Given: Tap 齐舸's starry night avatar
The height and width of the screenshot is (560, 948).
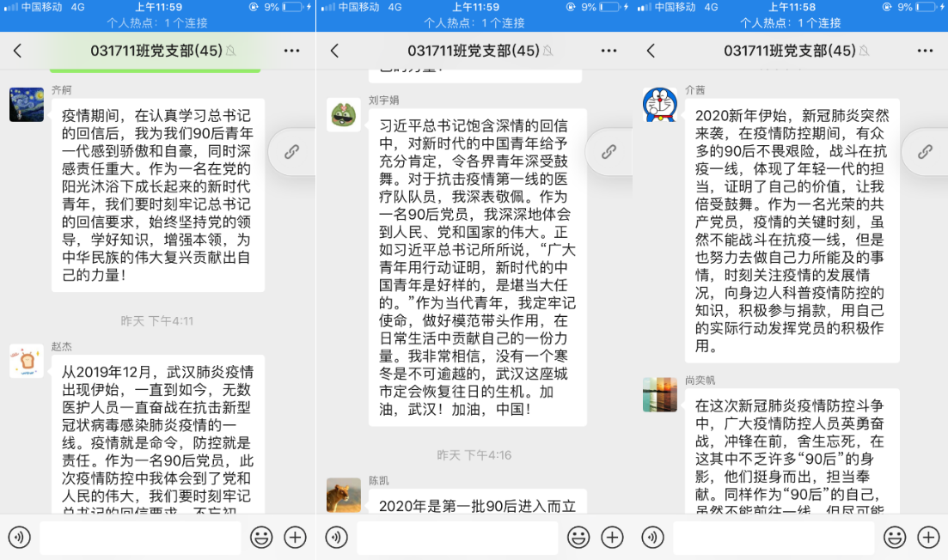Looking at the screenshot, I should pos(27,105).
